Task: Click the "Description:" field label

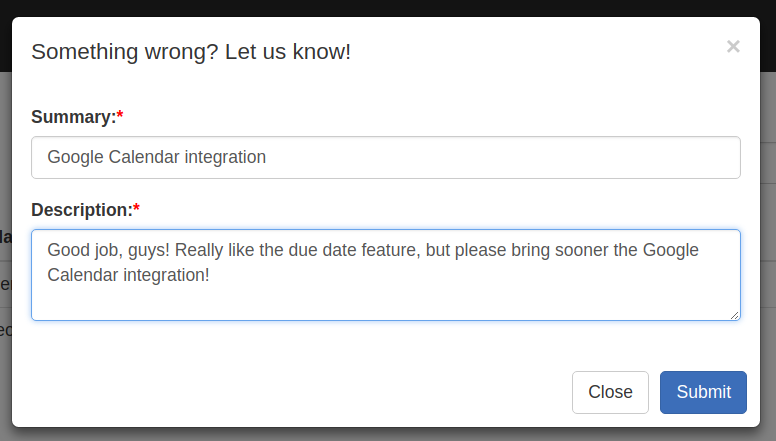Action: [82, 210]
